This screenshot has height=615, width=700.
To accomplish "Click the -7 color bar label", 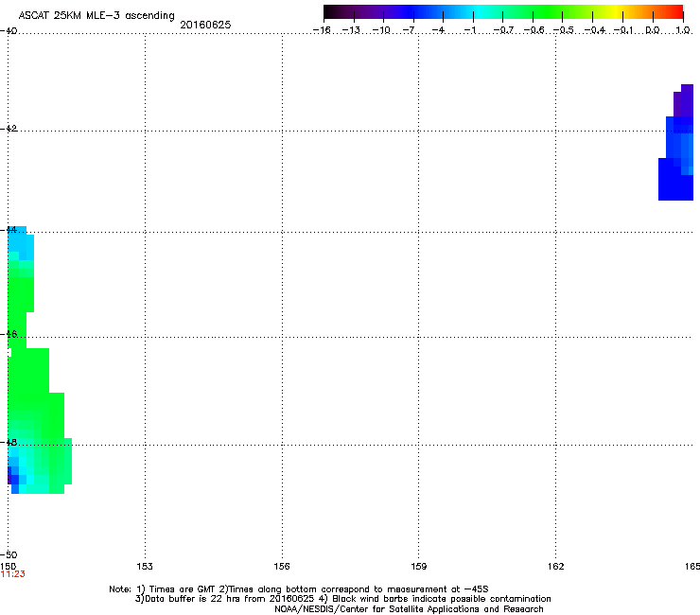I will point(409,30).
